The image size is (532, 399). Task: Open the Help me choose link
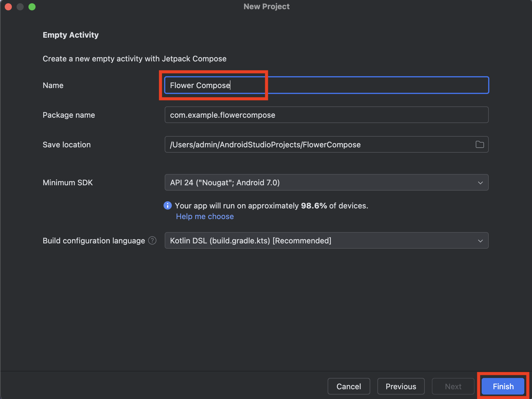pos(205,216)
